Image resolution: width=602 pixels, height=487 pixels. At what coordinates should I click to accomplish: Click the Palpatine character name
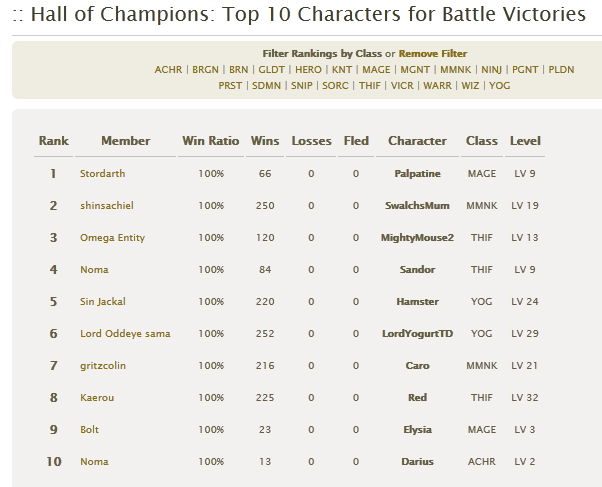point(417,174)
